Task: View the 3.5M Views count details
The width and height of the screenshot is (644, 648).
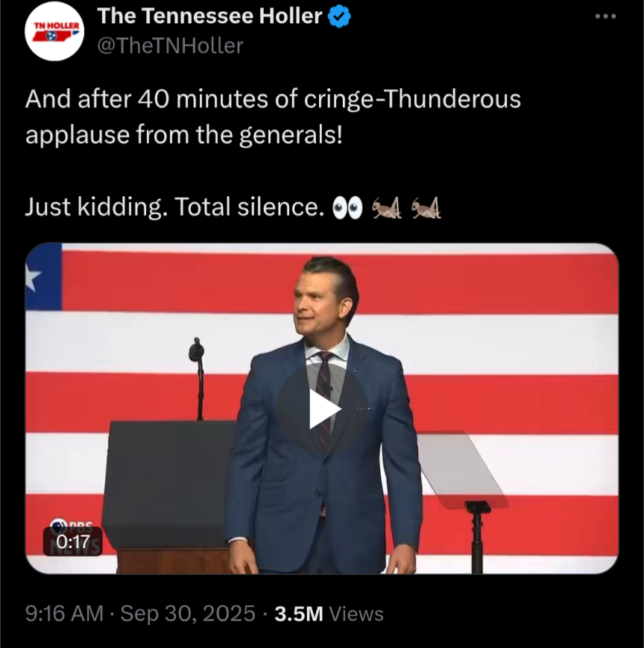Action: [x=329, y=614]
